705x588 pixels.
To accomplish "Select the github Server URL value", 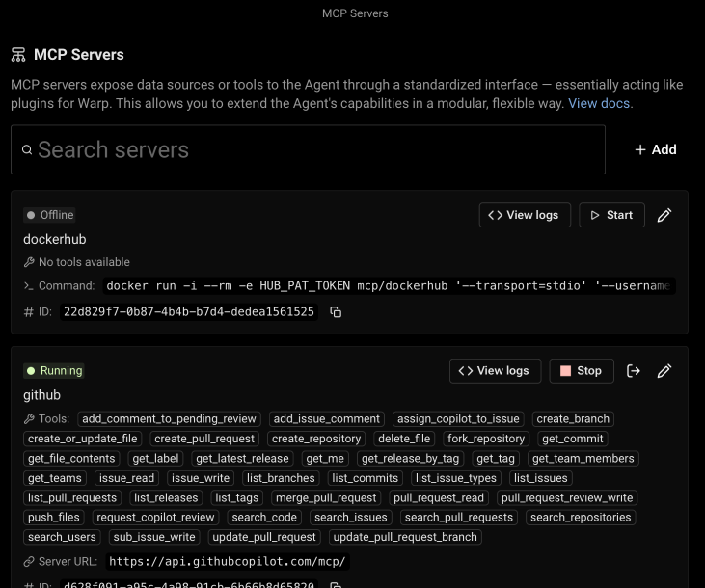I will 228,561.
